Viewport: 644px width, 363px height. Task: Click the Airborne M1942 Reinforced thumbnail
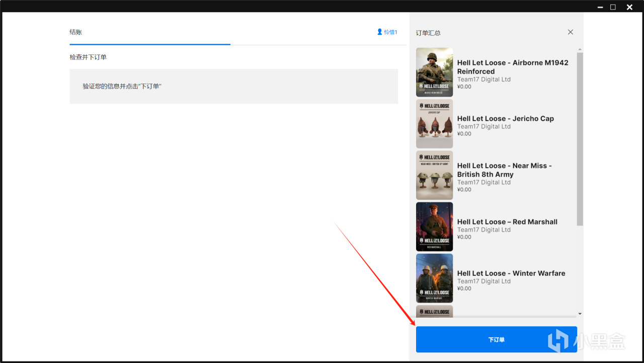(434, 72)
